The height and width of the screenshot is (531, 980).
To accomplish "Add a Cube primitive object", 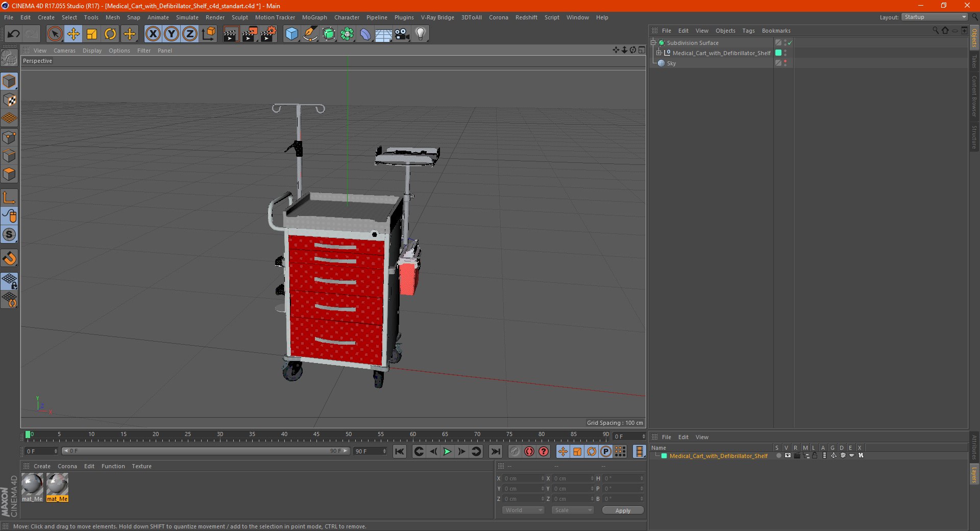I will [291, 34].
